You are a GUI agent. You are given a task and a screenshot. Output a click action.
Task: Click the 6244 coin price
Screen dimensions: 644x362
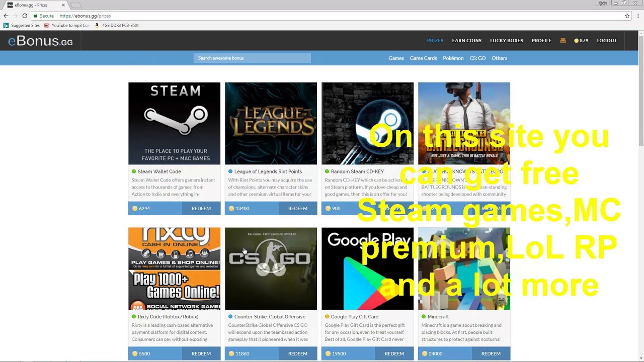(141, 208)
